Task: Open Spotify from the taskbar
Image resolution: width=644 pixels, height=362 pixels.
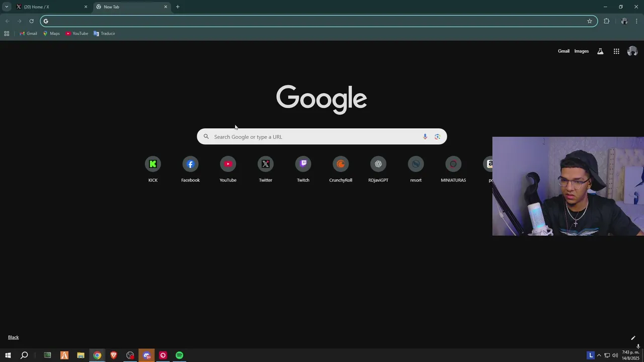Action: [180, 355]
